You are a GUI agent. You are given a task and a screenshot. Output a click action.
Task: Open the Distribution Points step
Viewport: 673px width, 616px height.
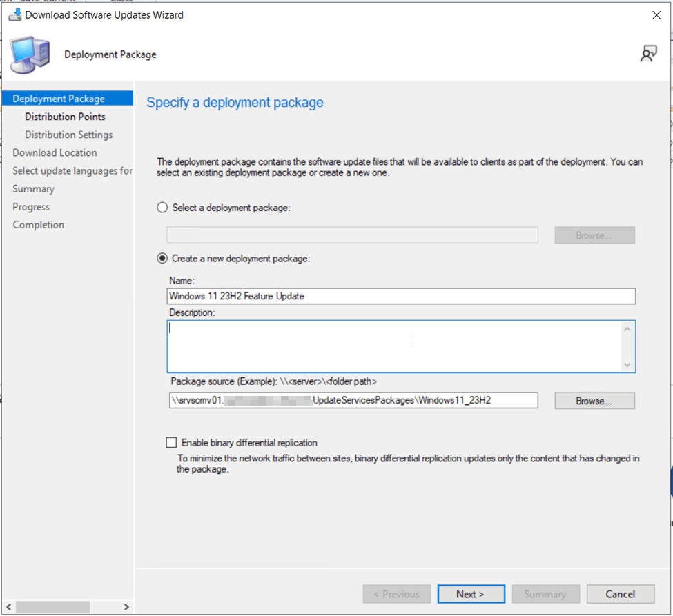click(65, 117)
